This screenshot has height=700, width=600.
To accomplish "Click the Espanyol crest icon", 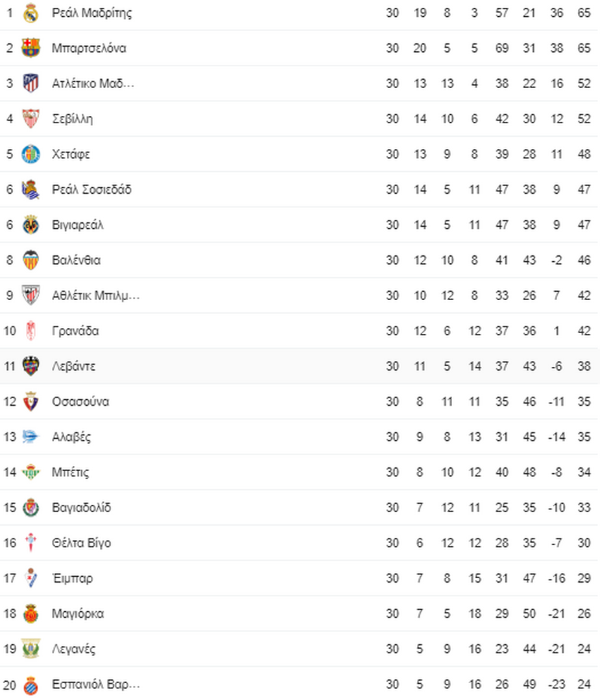I will pyautogui.click(x=30, y=685).
